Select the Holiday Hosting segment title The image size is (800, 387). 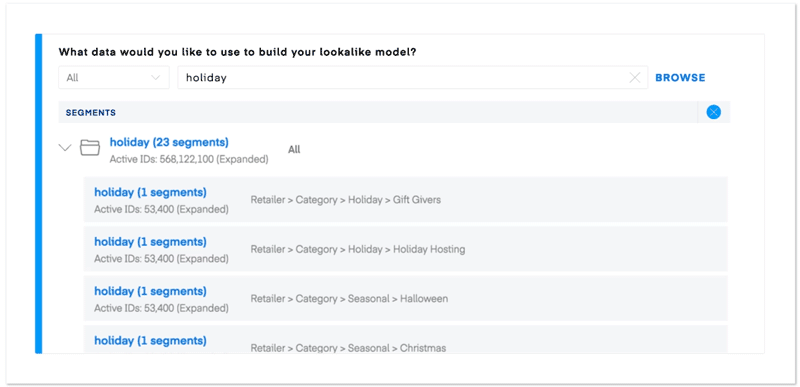pos(151,242)
